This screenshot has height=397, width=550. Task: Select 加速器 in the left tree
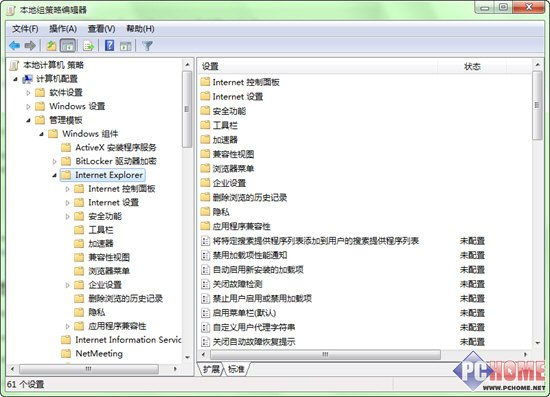(x=101, y=244)
